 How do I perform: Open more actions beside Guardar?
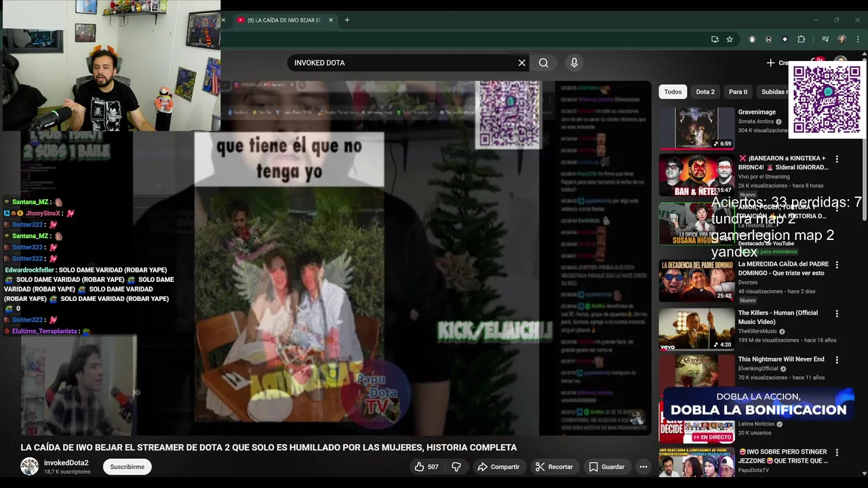coord(644,466)
